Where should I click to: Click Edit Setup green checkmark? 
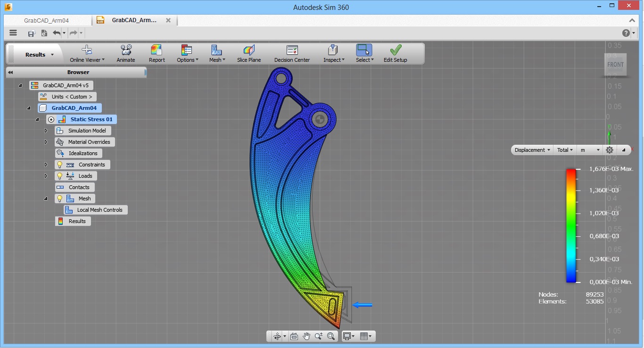point(395,54)
